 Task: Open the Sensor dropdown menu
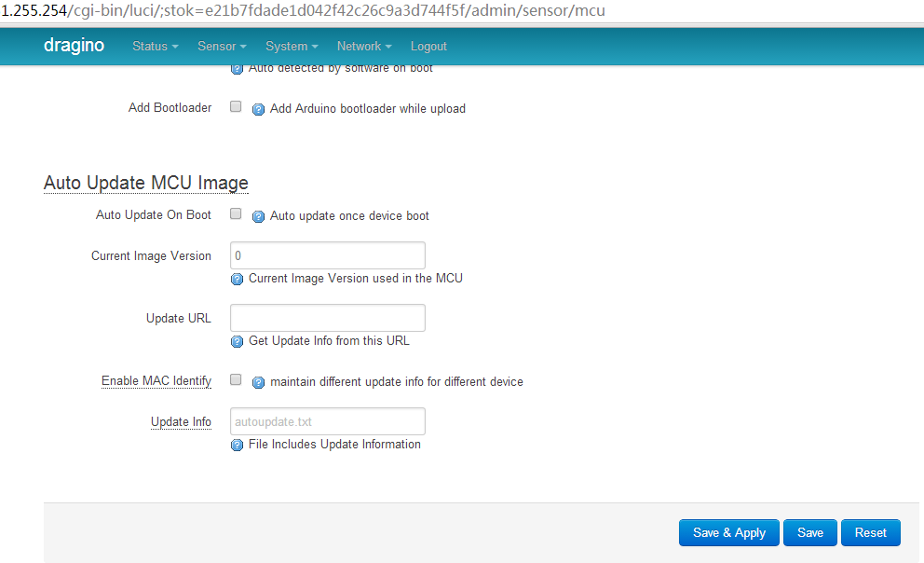pyautogui.click(x=222, y=46)
